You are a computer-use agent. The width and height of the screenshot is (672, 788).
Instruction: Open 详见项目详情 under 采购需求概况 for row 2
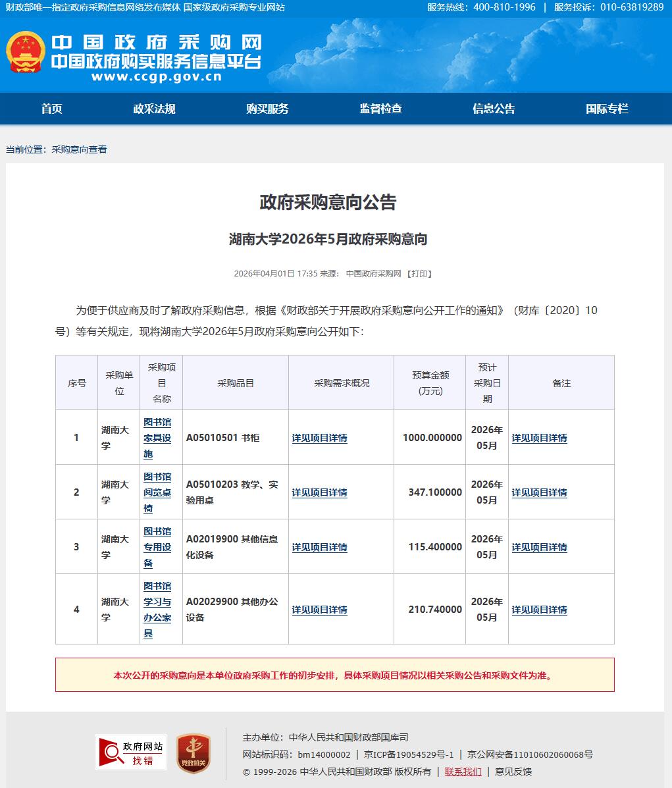tap(320, 493)
